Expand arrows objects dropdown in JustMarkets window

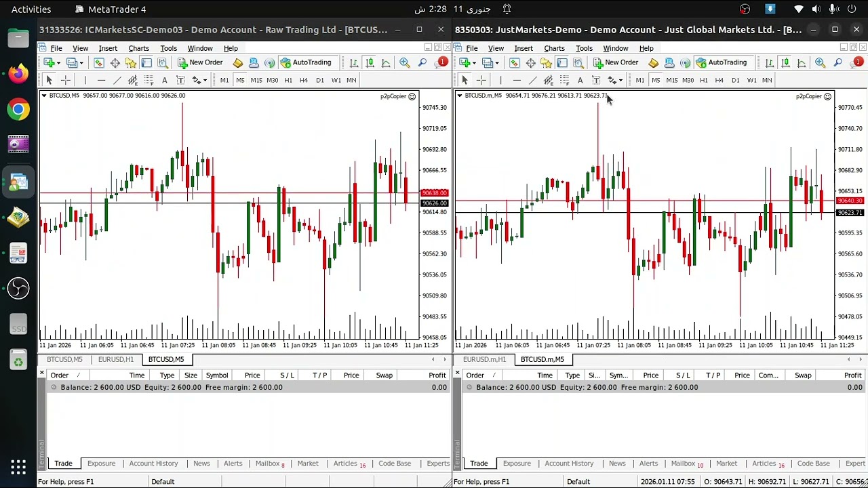click(x=620, y=81)
